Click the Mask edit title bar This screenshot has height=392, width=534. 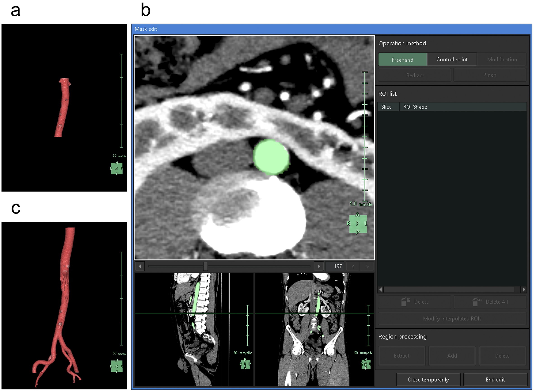pos(331,29)
